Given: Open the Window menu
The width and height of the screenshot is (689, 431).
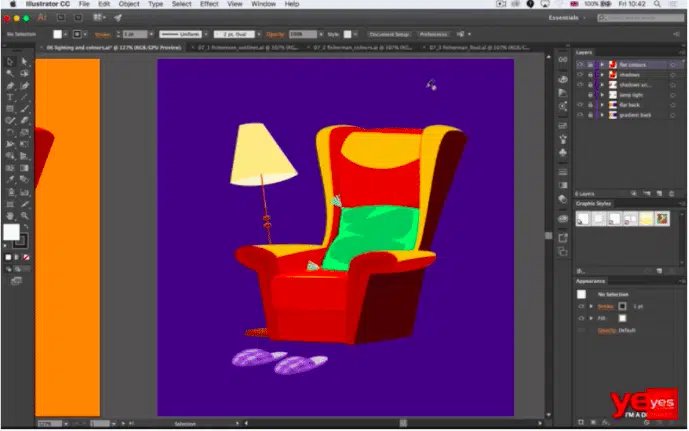Looking at the screenshot, I should pos(263,4).
